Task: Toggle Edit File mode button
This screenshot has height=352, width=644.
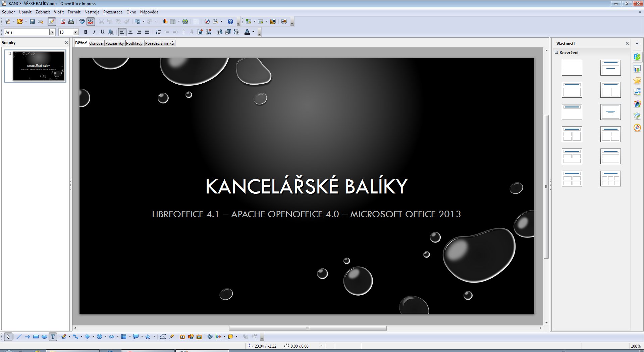Action: tap(52, 21)
